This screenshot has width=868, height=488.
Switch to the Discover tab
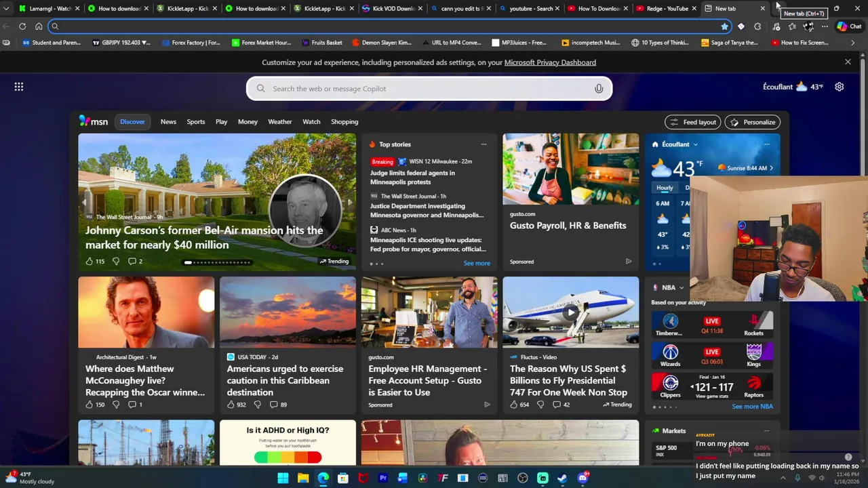(132, 122)
